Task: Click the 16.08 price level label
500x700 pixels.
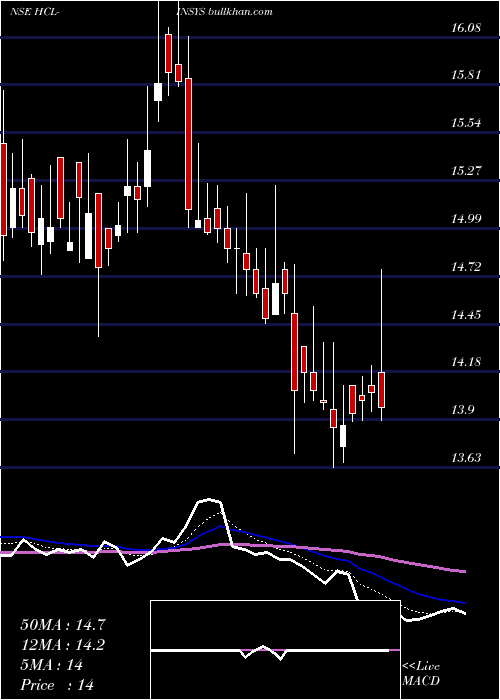Action: 466,28
